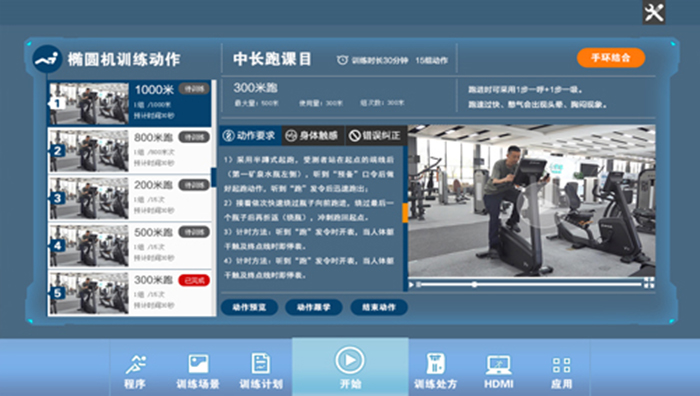Click the 程序 running figure icon
Image resolution: width=700 pixels, height=396 pixels.
click(135, 364)
